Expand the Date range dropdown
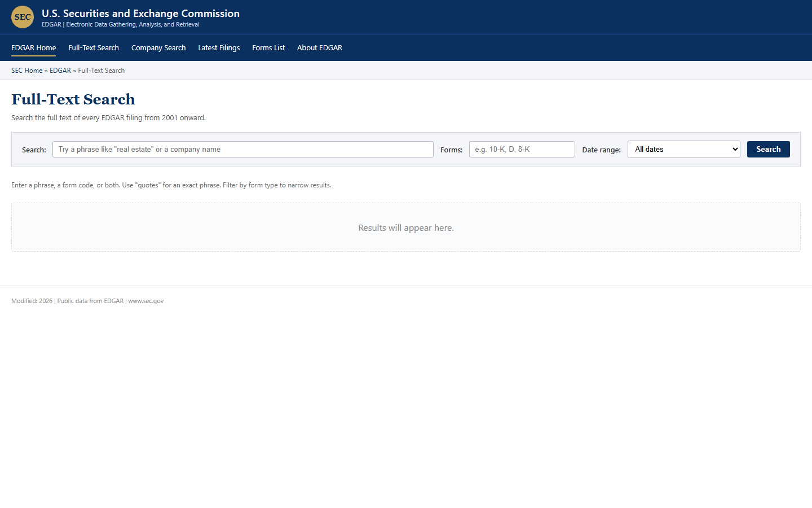Image resolution: width=812 pixels, height=508 pixels. click(x=684, y=150)
